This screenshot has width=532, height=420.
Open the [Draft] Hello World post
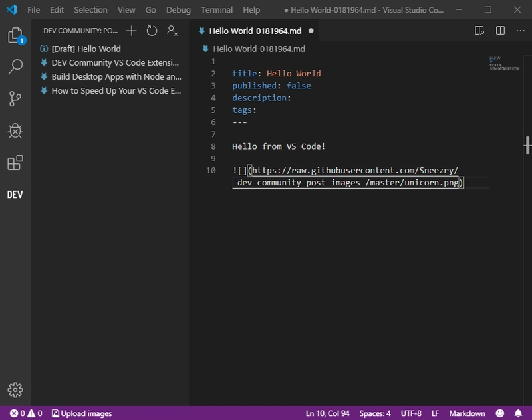[x=110, y=49]
